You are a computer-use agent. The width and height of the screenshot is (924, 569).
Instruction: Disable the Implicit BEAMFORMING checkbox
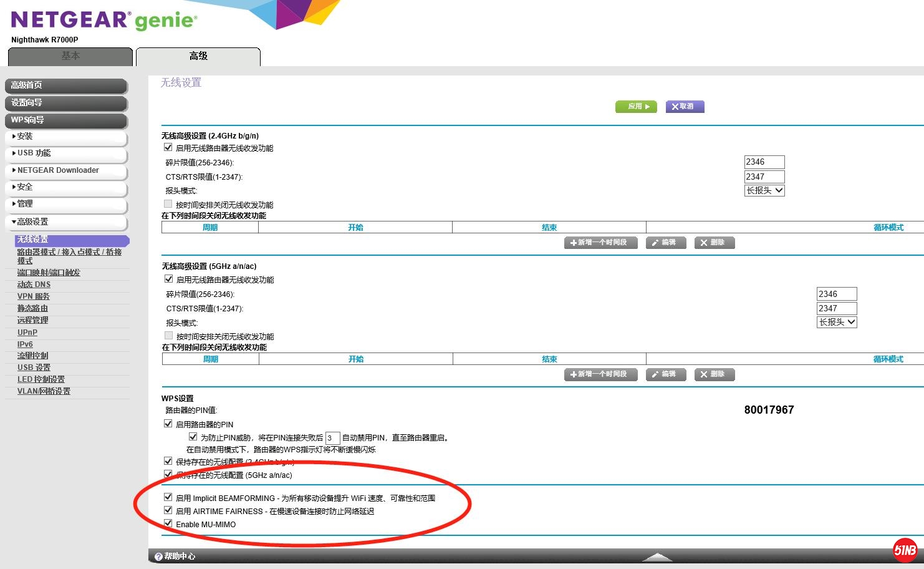coord(168,497)
